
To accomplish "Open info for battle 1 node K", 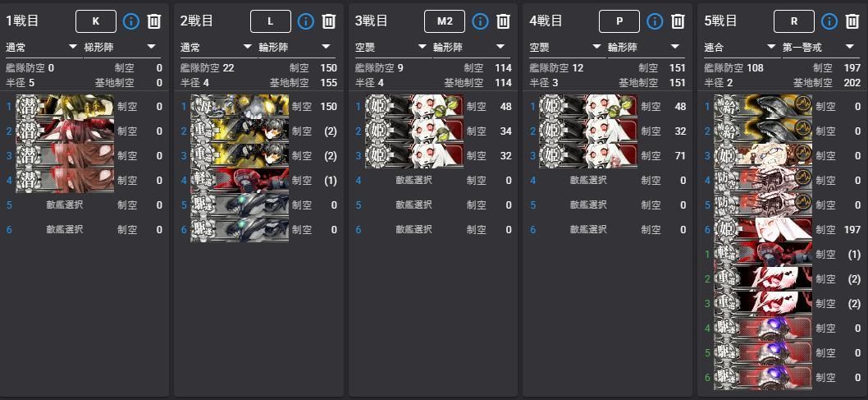I will coord(130,21).
